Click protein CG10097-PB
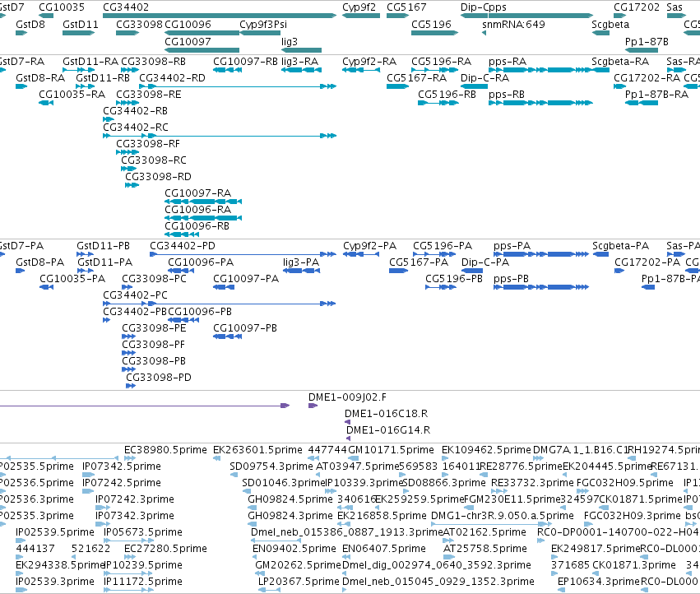 coord(227,336)
